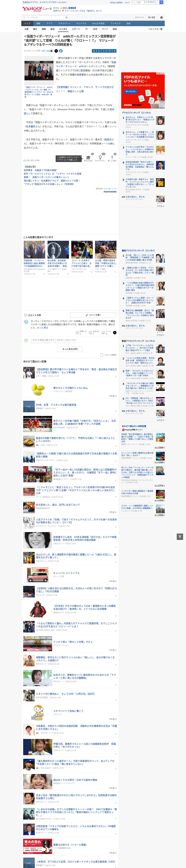Open the ランキング tab
This screenshot has width=186, height=868.
(115, 24)
